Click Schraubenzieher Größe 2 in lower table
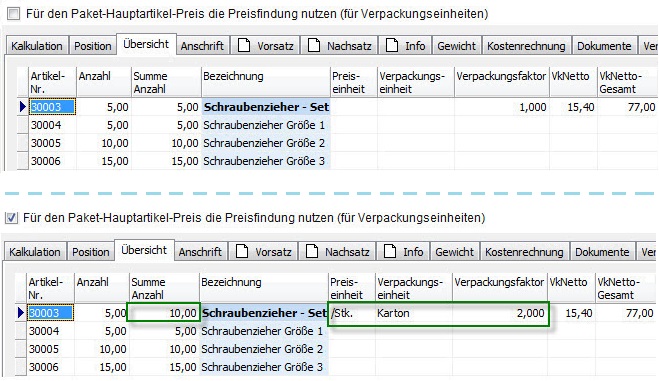Image resolution: width=659 pixels, height=381 pixels. (264, 349)
